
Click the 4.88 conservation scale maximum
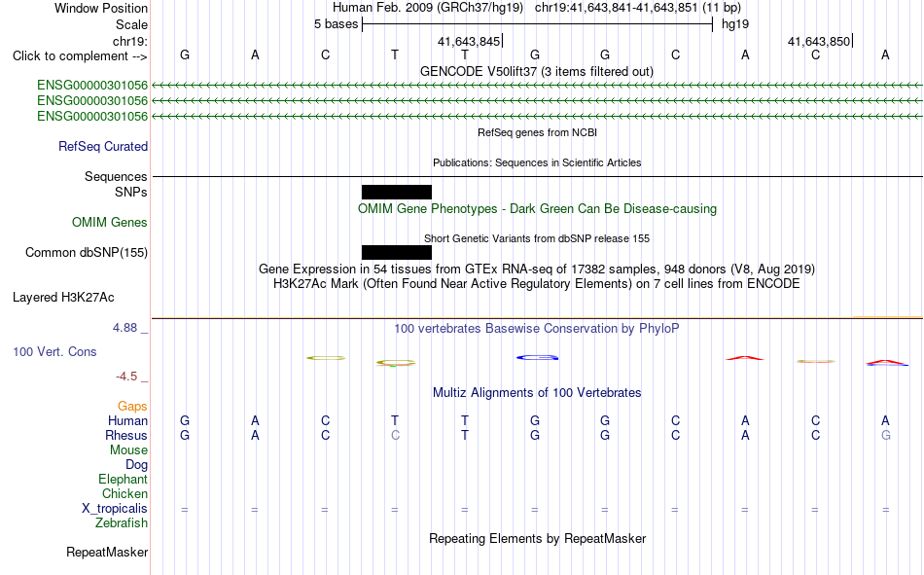[124, 328]
